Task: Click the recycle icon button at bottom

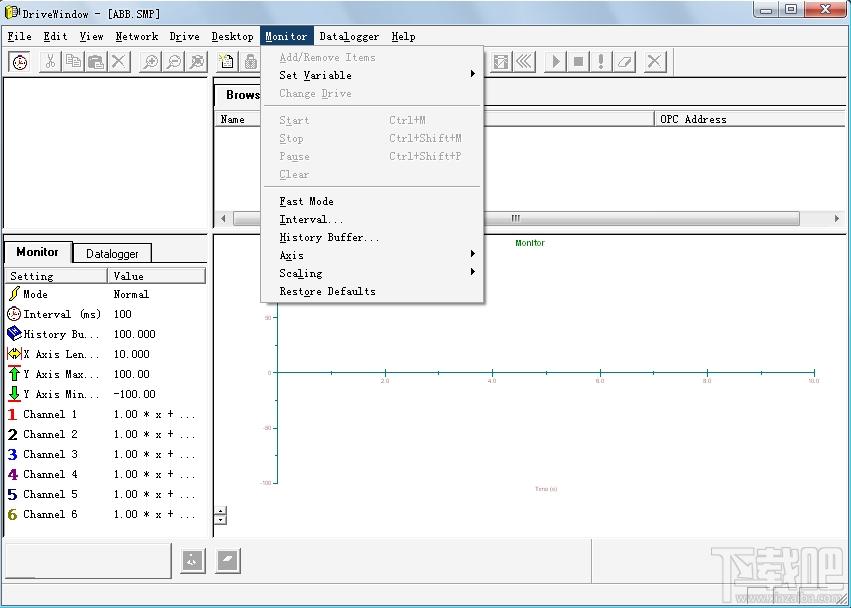Action: coord(193,561)
